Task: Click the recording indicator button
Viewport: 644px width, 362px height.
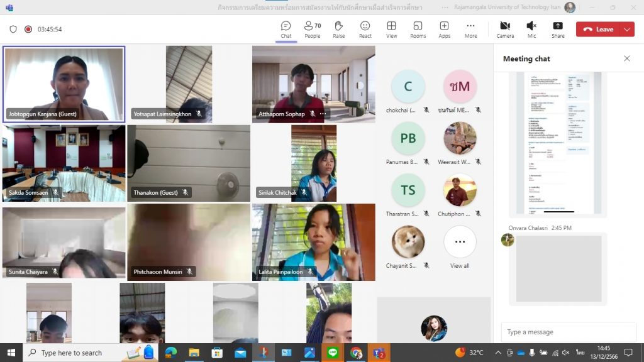Action: pos(28,29)
